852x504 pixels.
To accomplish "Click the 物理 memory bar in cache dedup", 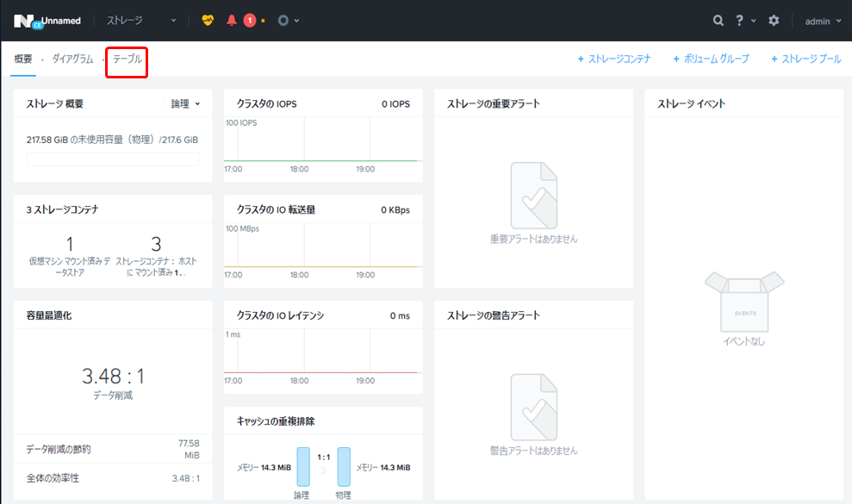I will 344,466.
